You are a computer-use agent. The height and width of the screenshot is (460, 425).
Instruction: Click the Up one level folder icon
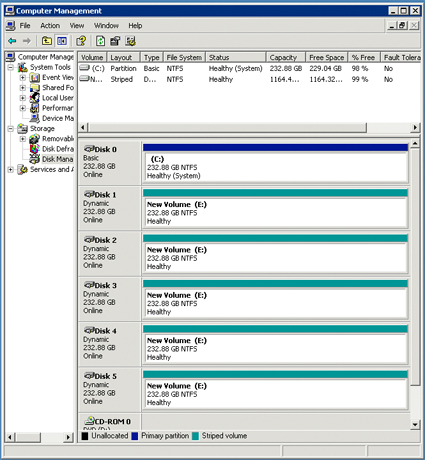click(x=47, y=41)
